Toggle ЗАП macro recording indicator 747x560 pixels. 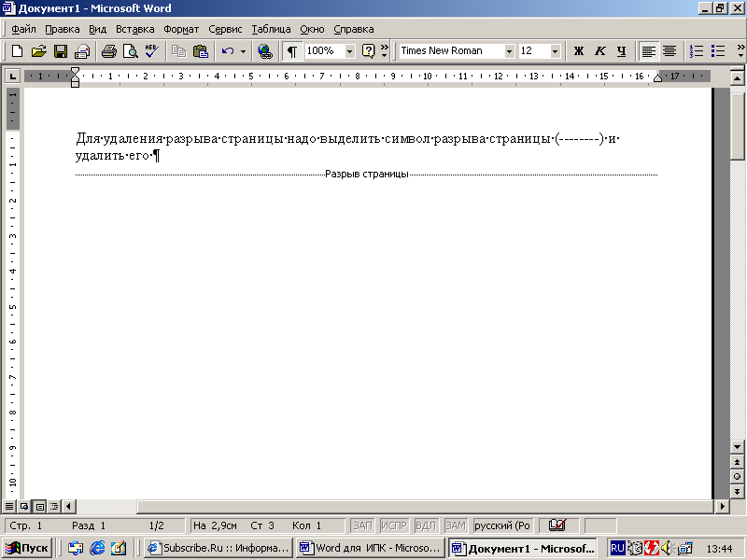coord(362,525)
